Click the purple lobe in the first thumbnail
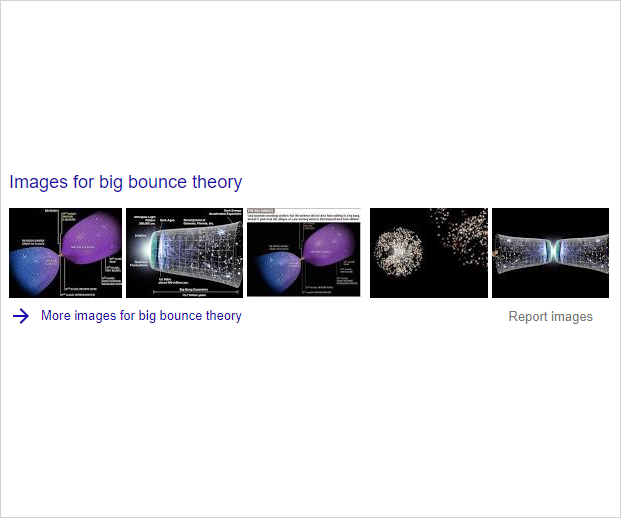Screen dimensions: 621x518 pyautogui.click(x=92, y=239)
